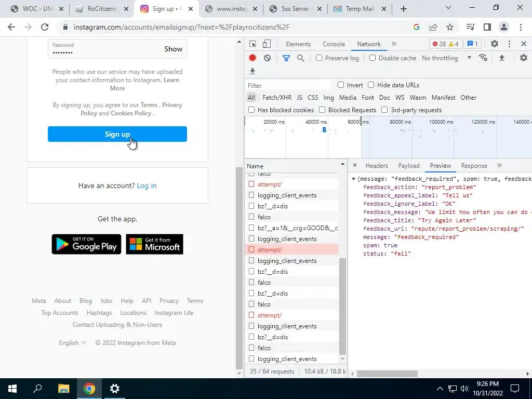Image resolution: width=532 pixels, height=399 pixels.
Task: Import HAR file with the upload arrow icon
Action: (502, 58)
